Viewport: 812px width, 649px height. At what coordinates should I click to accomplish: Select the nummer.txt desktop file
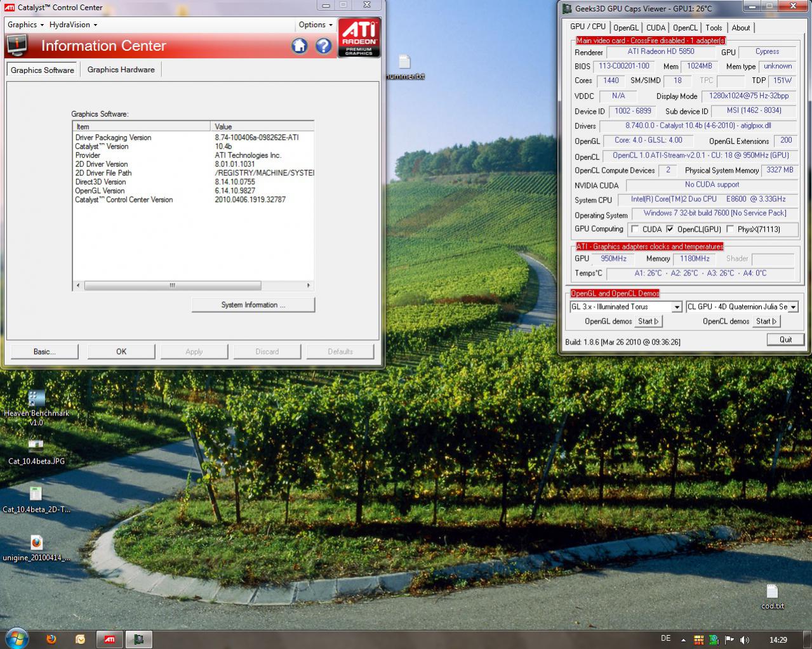(404, 67)
